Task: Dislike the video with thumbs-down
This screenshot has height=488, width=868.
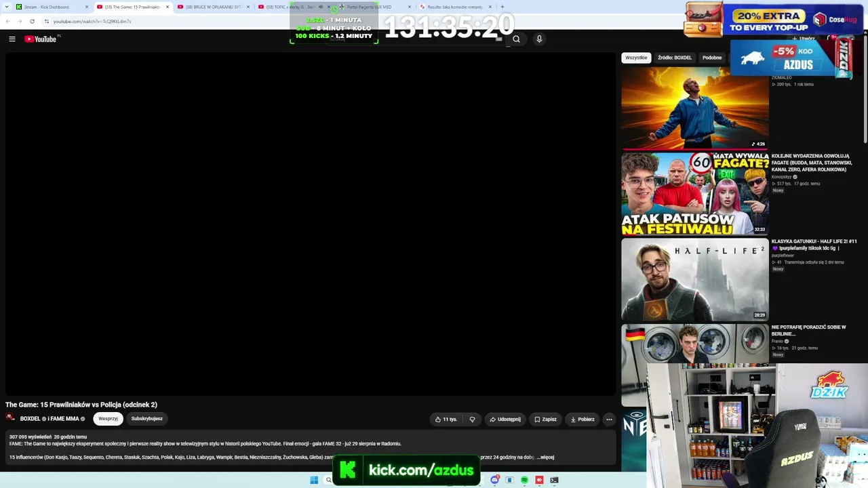Action: click(x=473, y=420)
